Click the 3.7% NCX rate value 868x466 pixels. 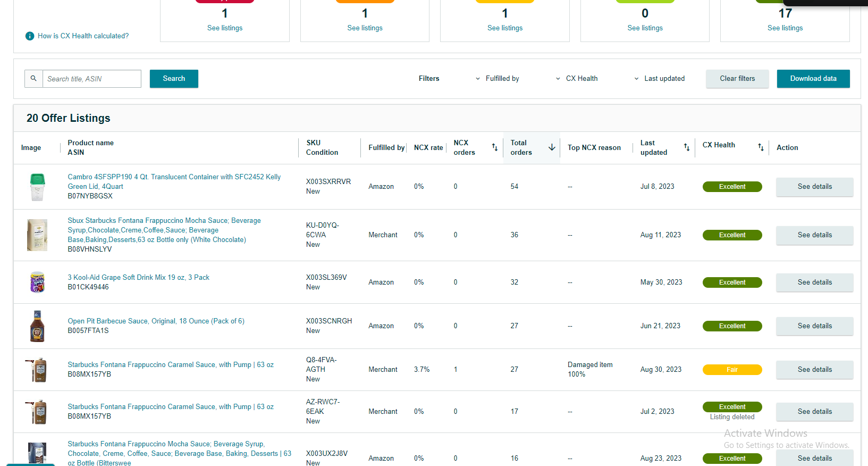coord(422,370)
